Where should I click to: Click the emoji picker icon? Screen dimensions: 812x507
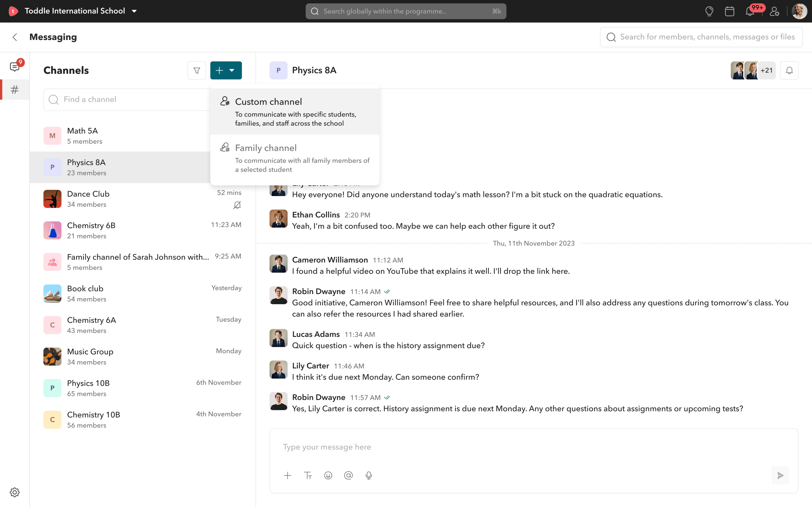tap(328, 476)
